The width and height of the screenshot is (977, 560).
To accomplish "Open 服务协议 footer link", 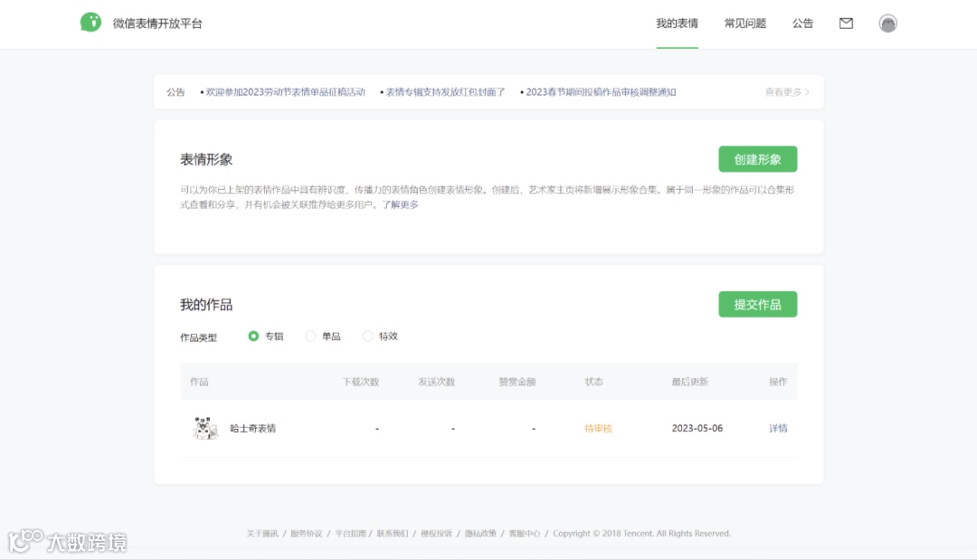I will (307, 533).
